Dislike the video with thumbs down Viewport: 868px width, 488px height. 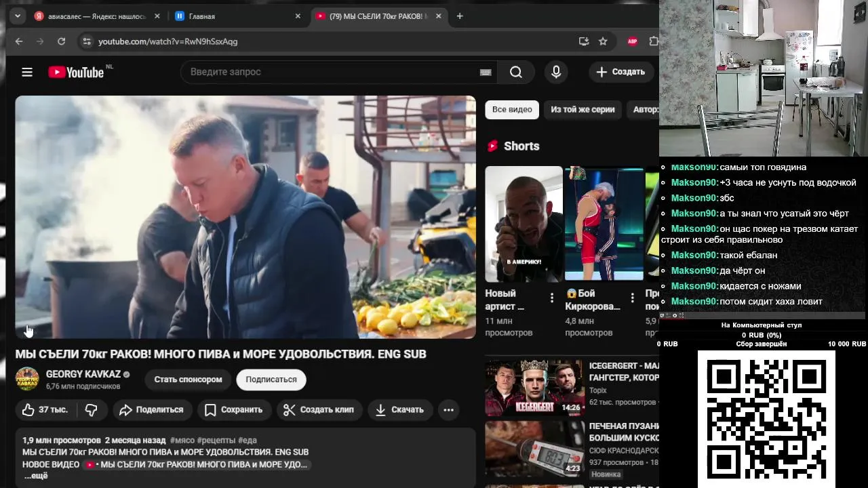[x=92, y=409]
